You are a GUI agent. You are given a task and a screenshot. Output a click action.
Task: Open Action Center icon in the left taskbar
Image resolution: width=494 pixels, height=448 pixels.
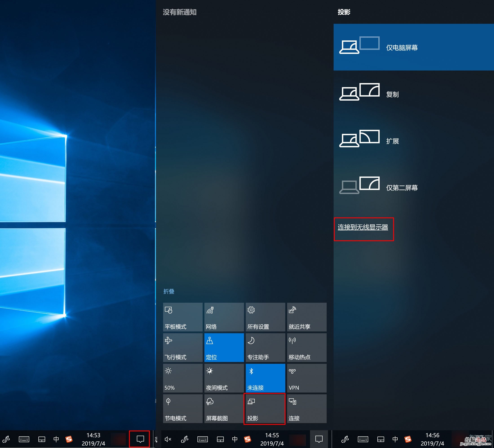pos(140,439)
